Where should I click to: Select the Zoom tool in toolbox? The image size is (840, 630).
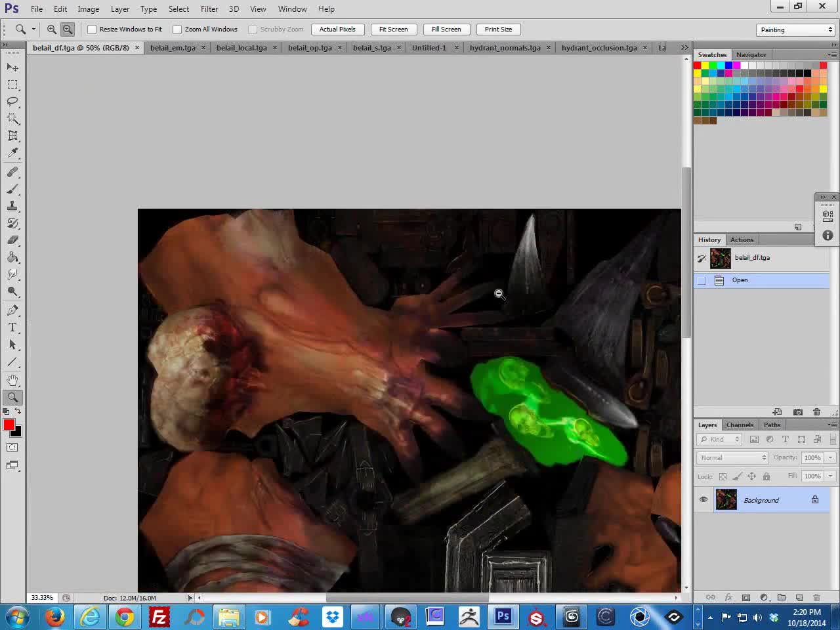coord(12,397)
